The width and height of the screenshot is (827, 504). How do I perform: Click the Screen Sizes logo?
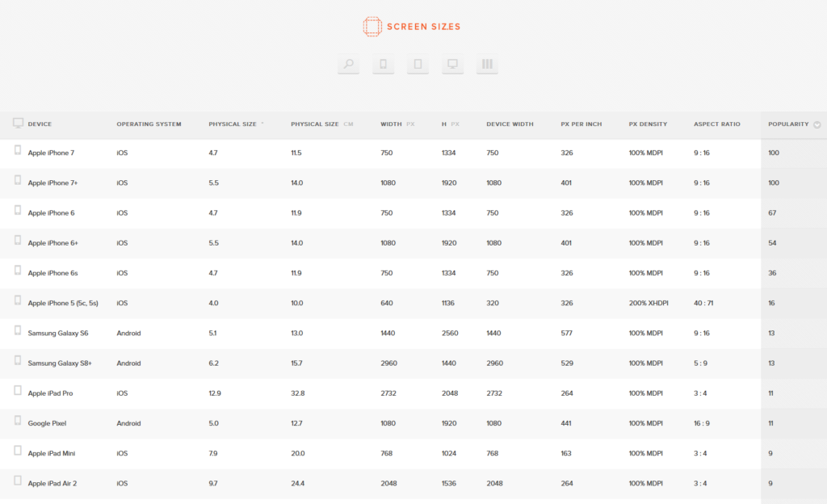coord(413,27)
